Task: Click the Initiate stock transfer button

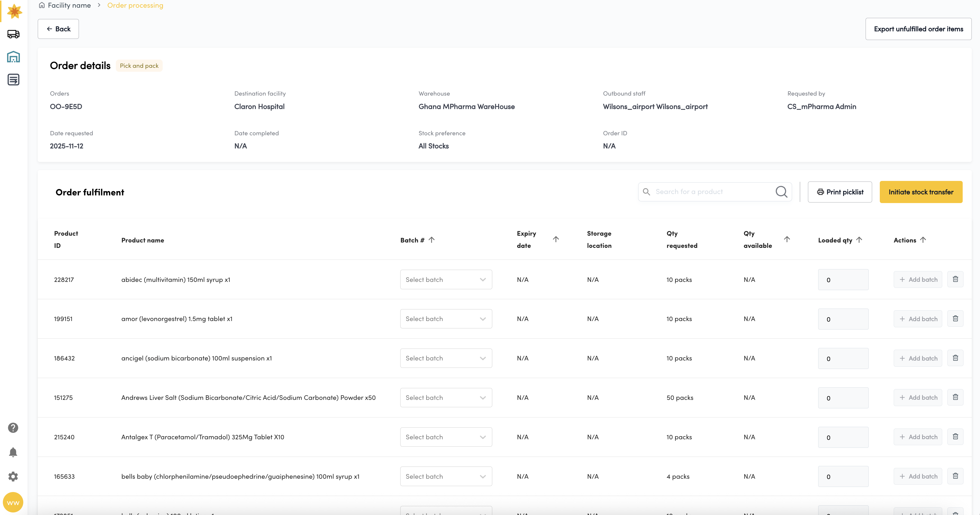Action: (x=921, y=191)
